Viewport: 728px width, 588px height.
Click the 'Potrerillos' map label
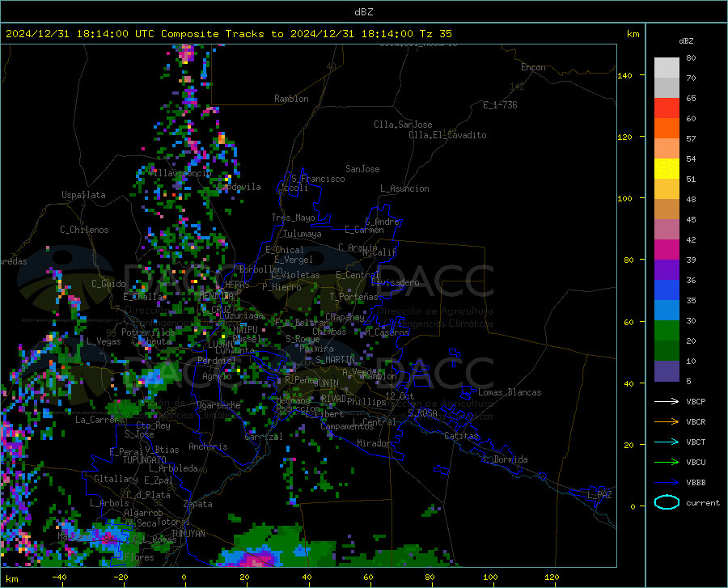[148, 332]
